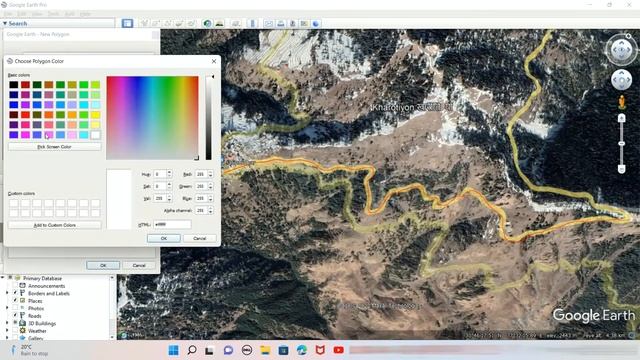
Task: Click the Alpha channel value field
Action: click(x=200, y=210)
